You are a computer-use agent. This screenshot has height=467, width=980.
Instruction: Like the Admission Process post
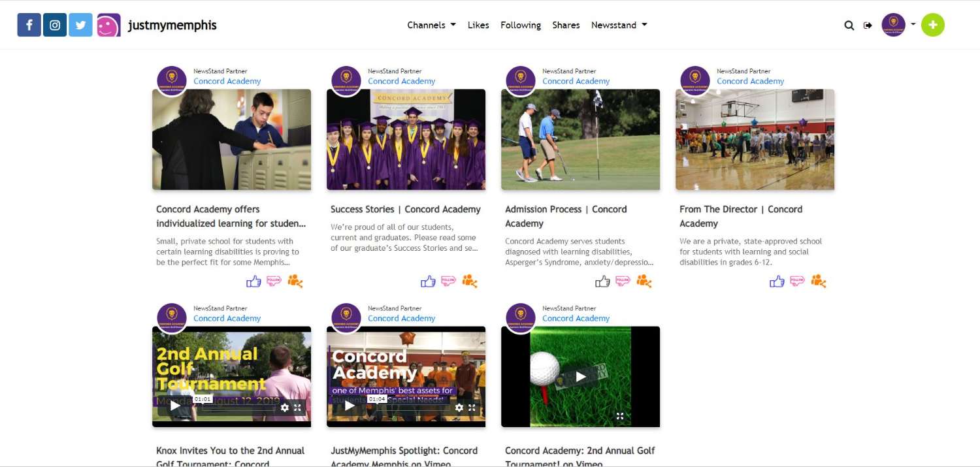[x=602, y=282]
